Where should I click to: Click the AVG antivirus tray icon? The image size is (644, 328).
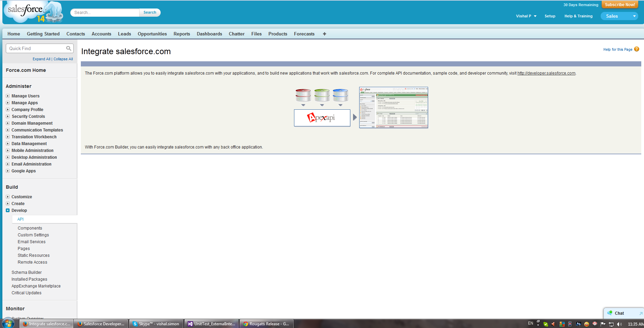[562, 324]
